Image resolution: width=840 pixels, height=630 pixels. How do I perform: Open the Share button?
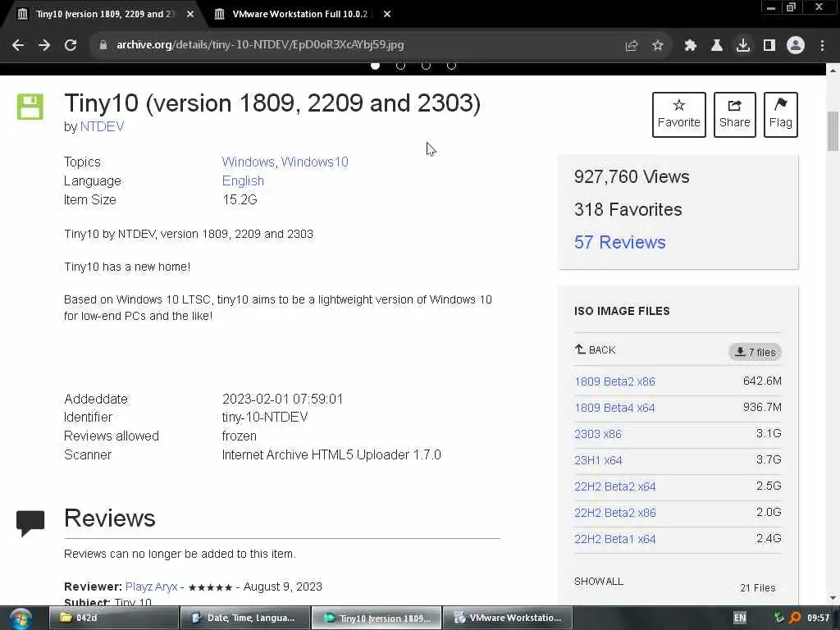(734, 115)
